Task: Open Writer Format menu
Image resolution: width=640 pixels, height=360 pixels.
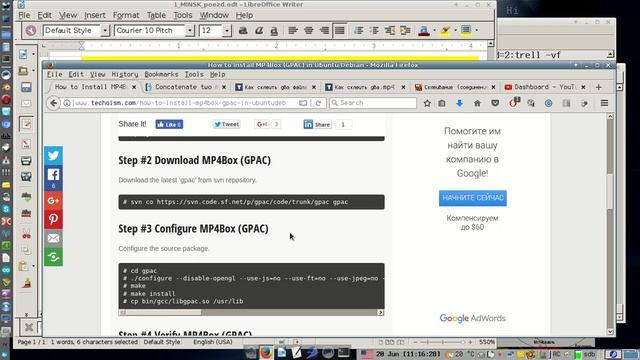Action: (126, 15)
